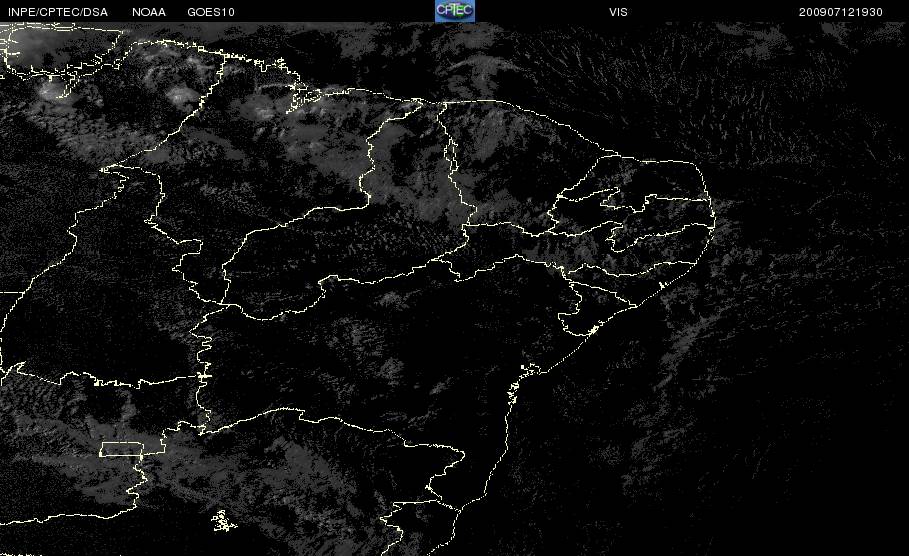Click the brightest cloud cluster near the northwest border
909x556 pixels.
click(52, 88)
